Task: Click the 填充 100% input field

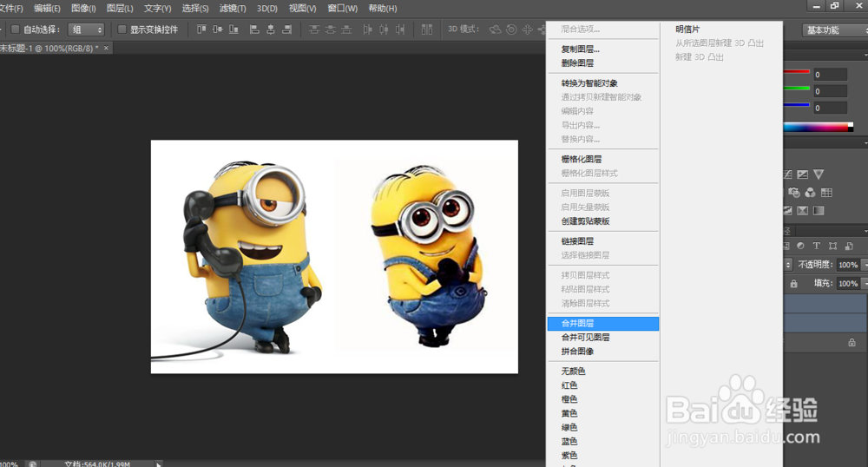Action: [847, 283]
